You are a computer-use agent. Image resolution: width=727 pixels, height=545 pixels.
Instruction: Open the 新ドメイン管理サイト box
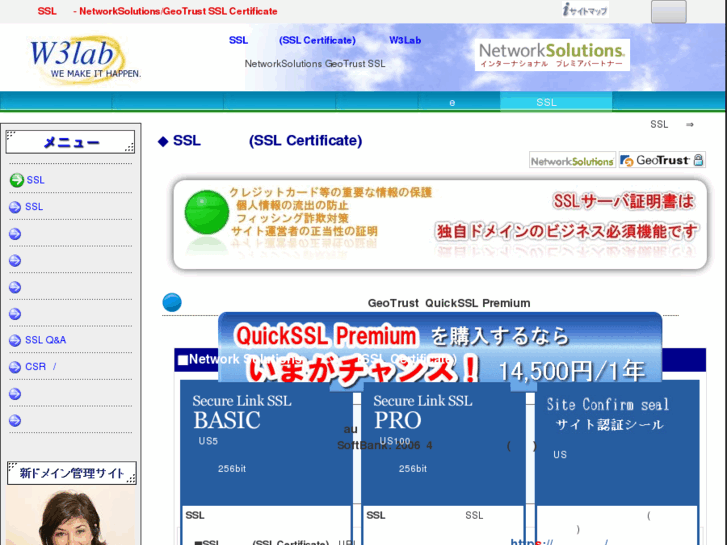pos(71,473)
